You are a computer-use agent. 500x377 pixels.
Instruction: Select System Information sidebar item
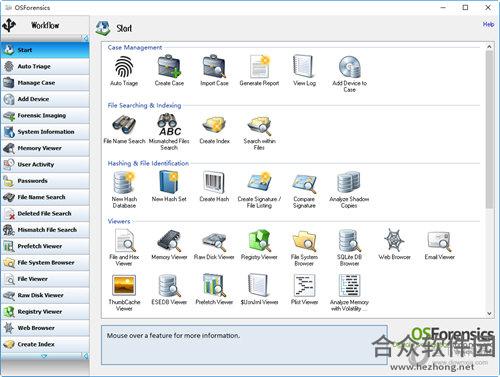point(45,132)
